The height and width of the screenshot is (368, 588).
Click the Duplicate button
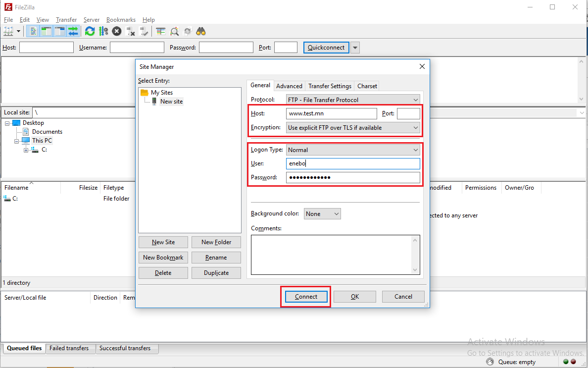(216, 273)
